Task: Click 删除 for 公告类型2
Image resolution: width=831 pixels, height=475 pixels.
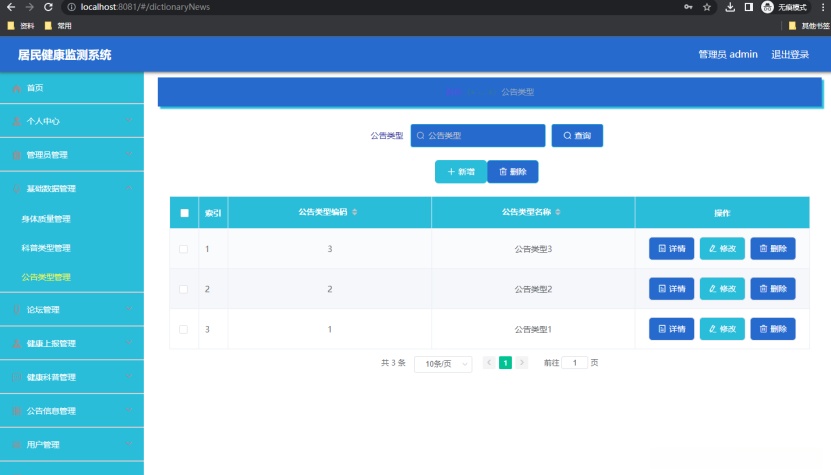Action: pyautogui.click(x=773, y=289)
